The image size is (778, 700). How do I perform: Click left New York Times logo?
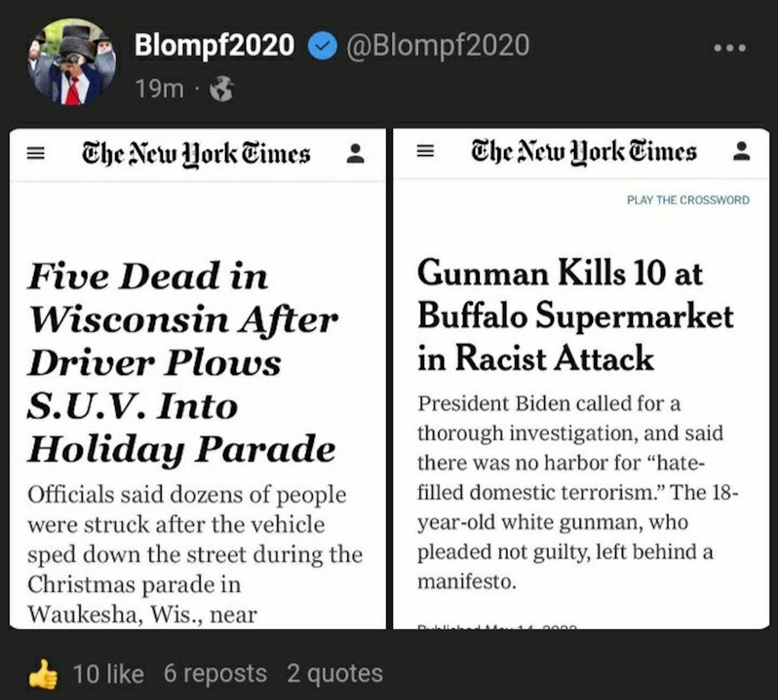(x=196, y=154)
